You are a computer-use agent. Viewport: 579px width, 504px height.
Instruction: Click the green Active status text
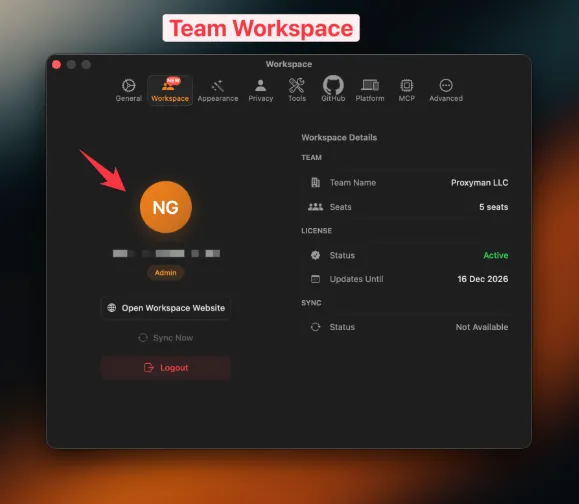(x=496, y=255)
